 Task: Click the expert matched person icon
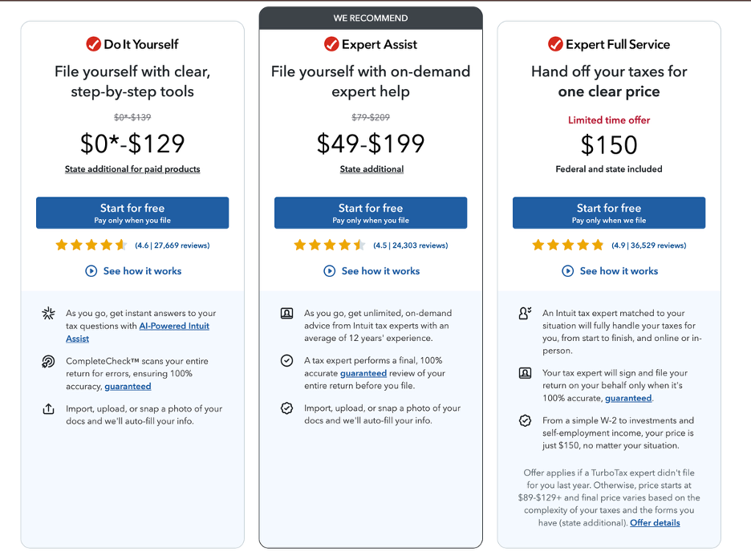pos(525,313)
